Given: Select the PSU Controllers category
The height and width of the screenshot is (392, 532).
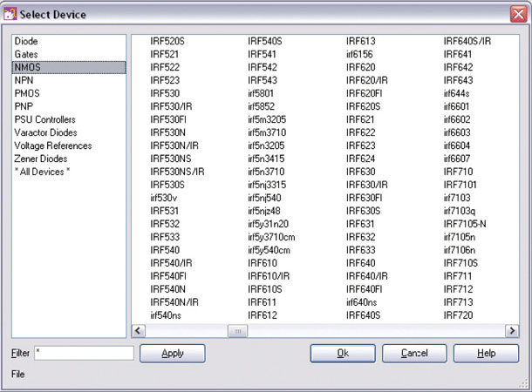Looking at the screenshot, I should click(44, 119).
